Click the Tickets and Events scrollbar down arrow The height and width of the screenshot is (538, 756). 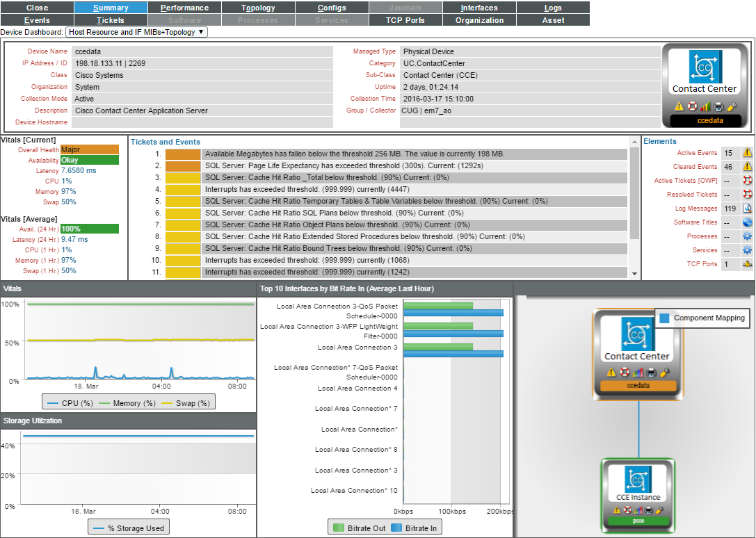tap(634, 273)
